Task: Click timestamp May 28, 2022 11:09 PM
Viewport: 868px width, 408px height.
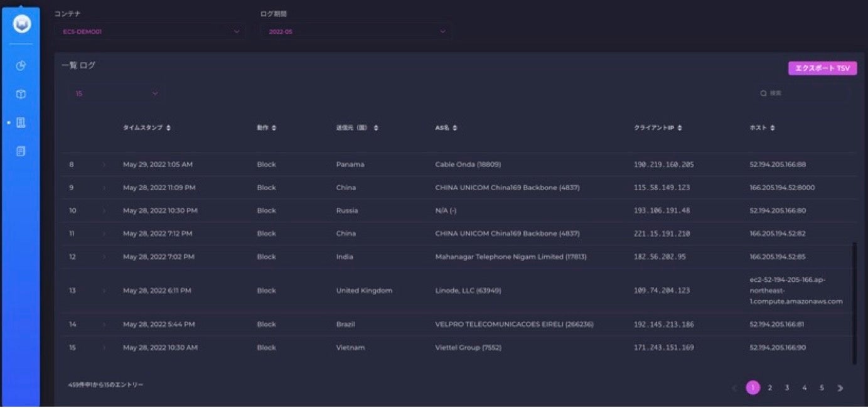Action: click(159, 188)
